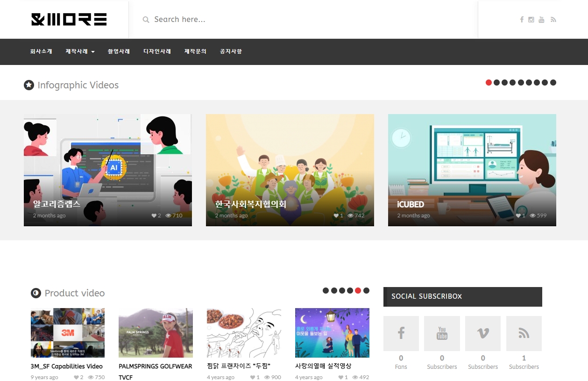588x381 pixels.
Task: Open the 사랑의열매 night-scene thumbnail
Action: (332, 333)
